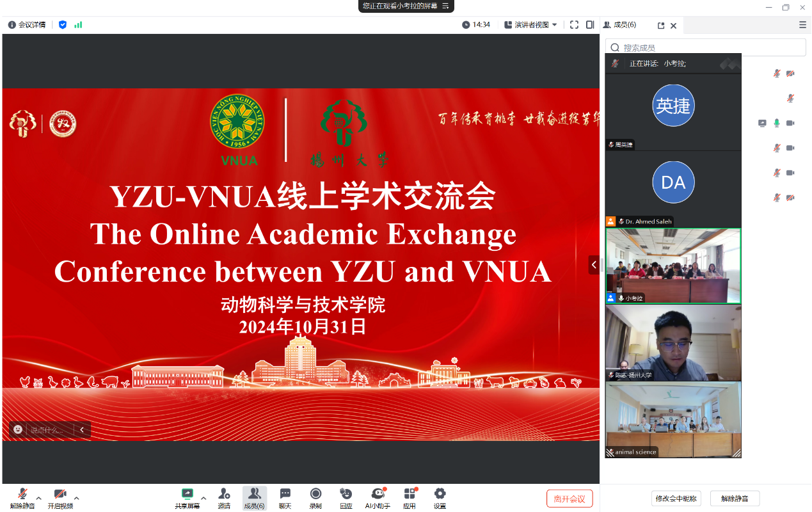
Task: Turn on camera with 开启视频
Action: pyautogui.click(x=60, y=497)
